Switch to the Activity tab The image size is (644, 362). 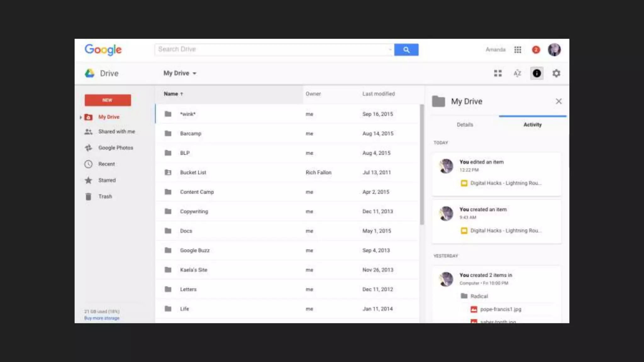(532, 125)
